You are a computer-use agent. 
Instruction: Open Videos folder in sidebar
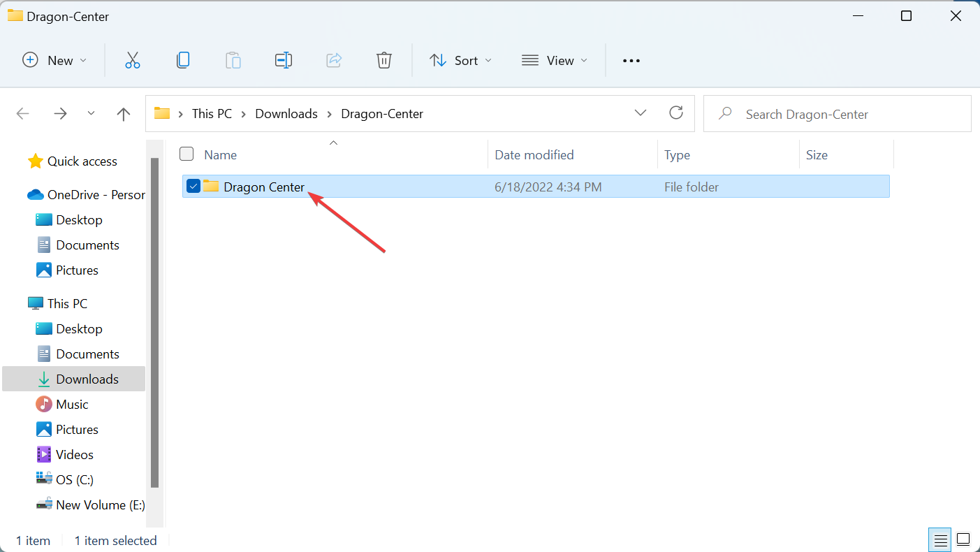tap(65, 454)
